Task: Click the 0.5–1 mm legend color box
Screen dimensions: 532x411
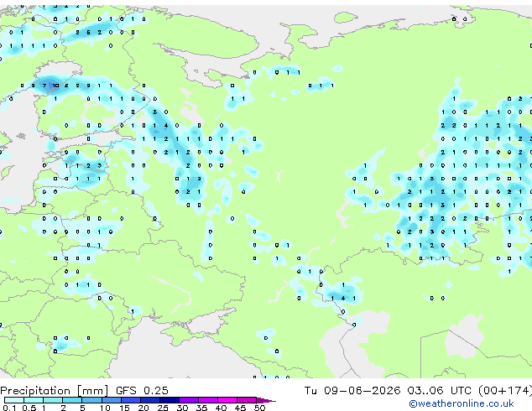Action: coord(34,400)
